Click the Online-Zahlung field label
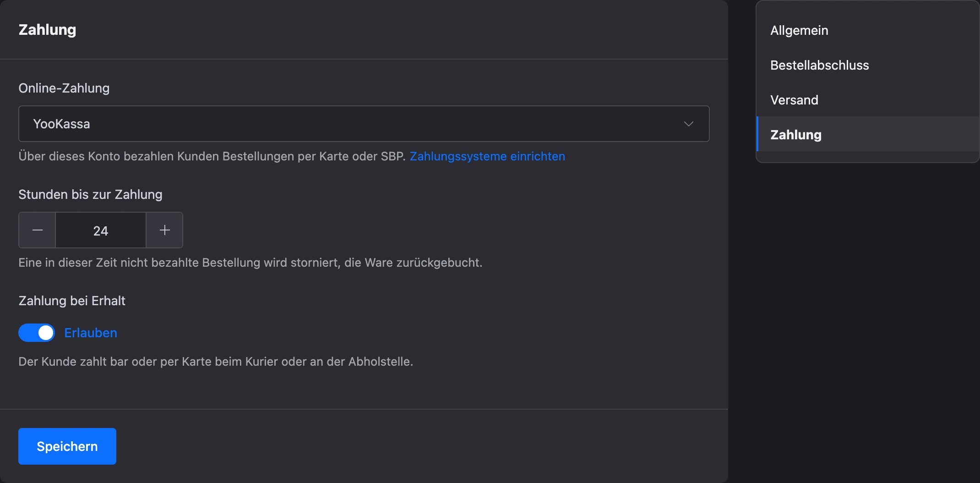Viewport: 980px width, 483px height. [64, 88]
